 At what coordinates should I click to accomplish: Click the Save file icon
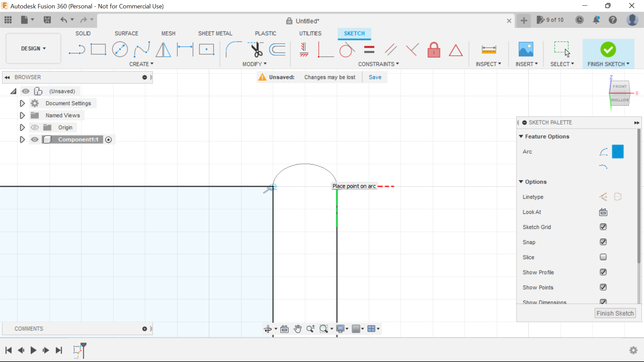tap(47, 20)
